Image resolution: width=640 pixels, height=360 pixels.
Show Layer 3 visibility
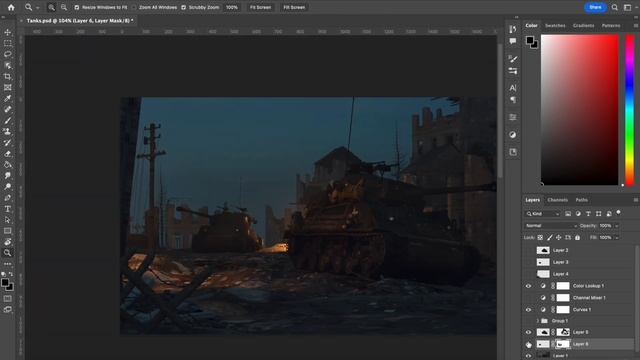(x=528, y=262)
